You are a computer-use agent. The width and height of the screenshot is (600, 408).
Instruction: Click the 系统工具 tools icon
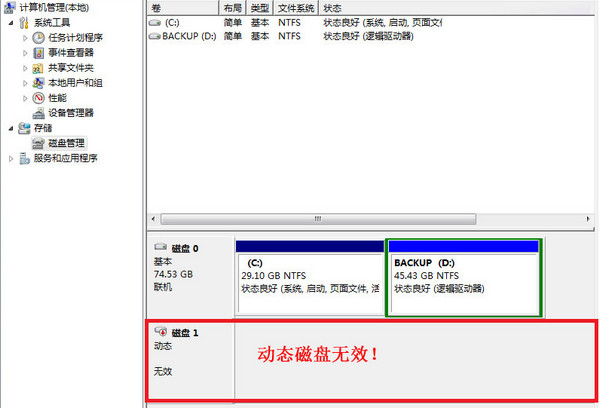24,23
